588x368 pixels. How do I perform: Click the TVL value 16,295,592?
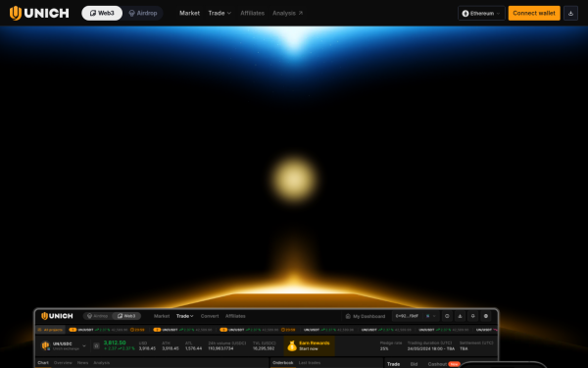point(264,348)
